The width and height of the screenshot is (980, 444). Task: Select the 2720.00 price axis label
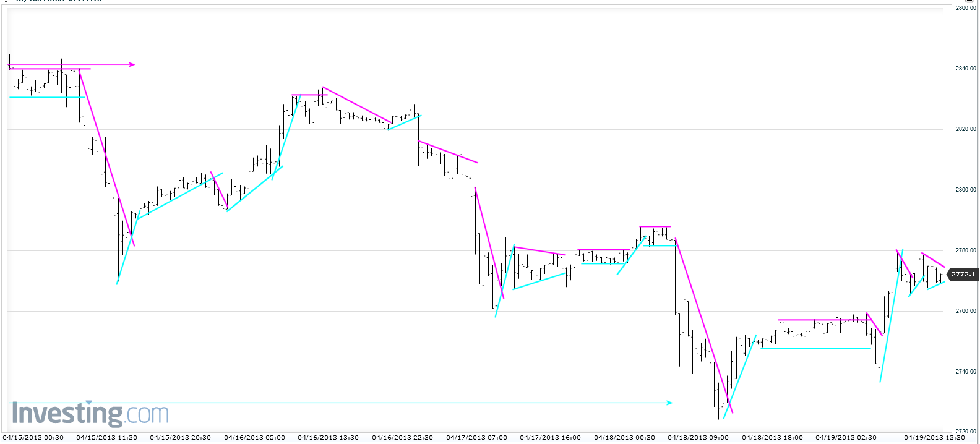966,431
